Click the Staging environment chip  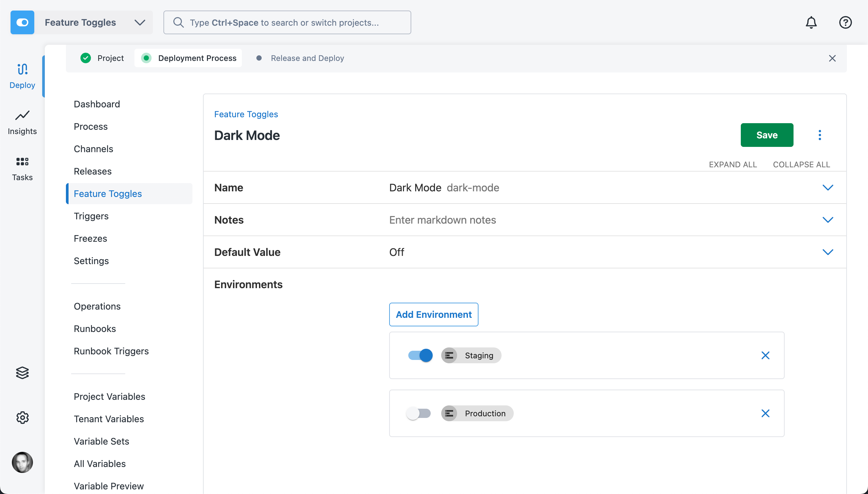471,355
